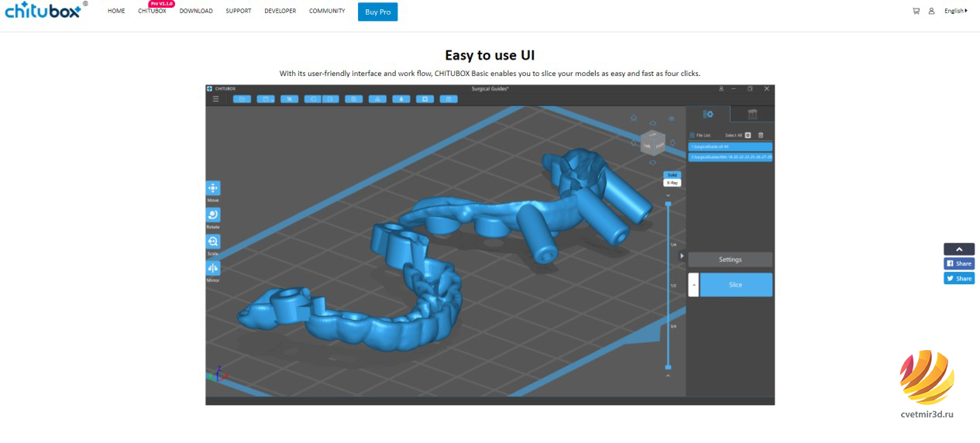Image resolution: width=980 pixels, height=443 pixels.
Task: Click the auto layout hierarchy toolbar icon
Action: (377, 99)
